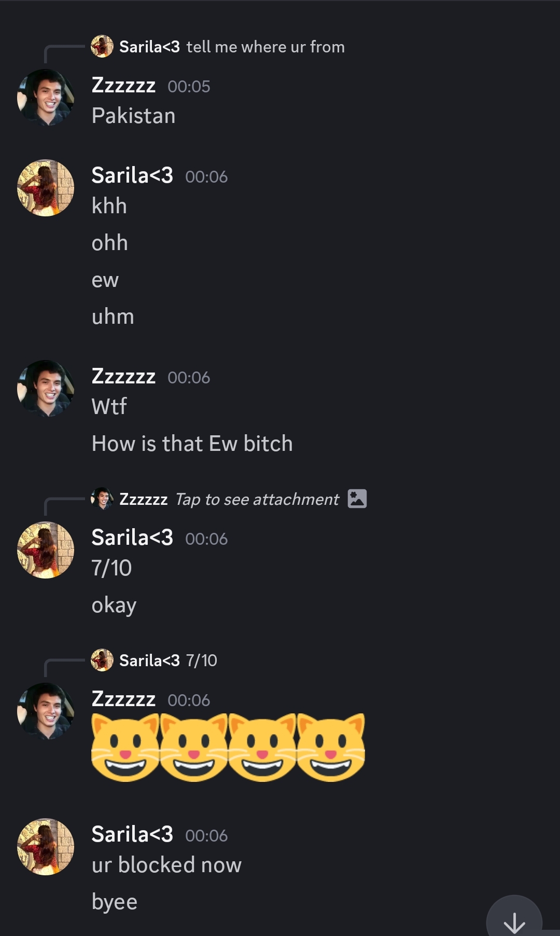Tap the 'Tap to see attachment' link
Screen dimensions: 560x936
[x=256, y=499]
